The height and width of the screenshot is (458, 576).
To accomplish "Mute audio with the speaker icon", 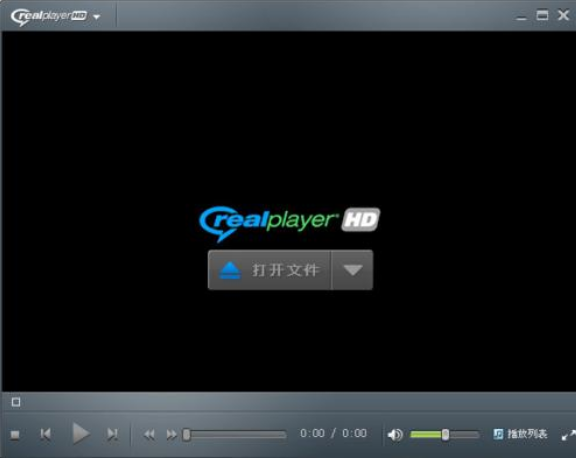I will click(395, 435).
